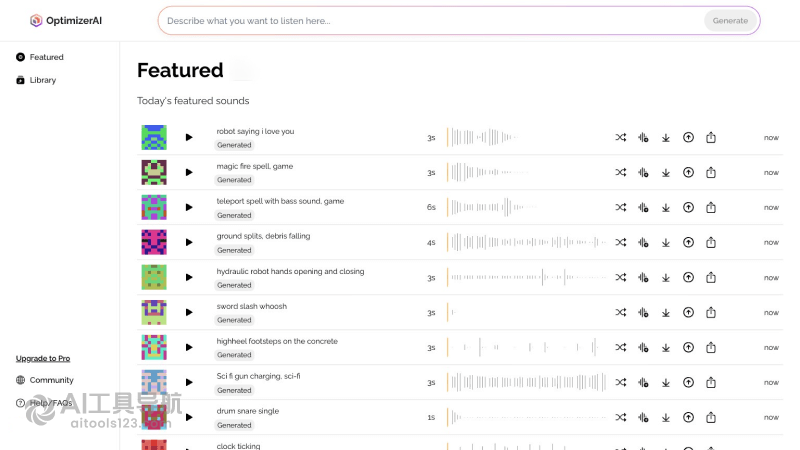Open the Library section in sidebar
This screenshot has height=450, width=800.
36,80
